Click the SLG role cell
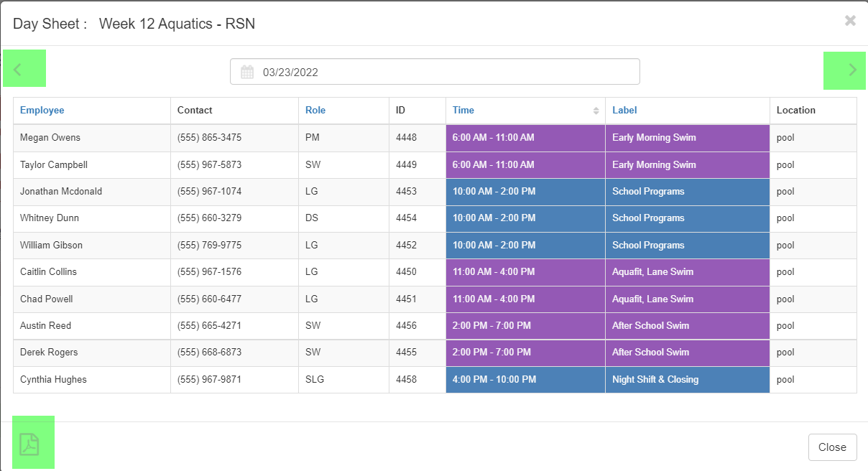 pyautogui.click(x=343, y=379)
